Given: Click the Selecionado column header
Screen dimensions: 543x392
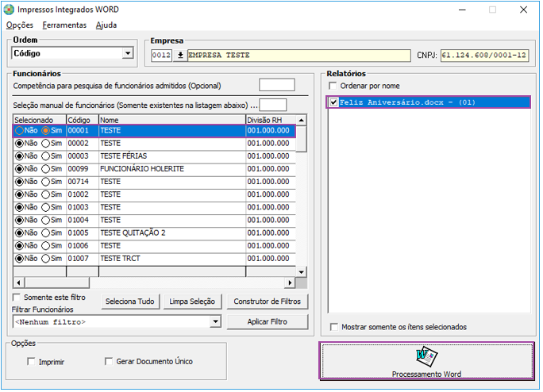Looking at the screenshot, I should tap(40, 121).
